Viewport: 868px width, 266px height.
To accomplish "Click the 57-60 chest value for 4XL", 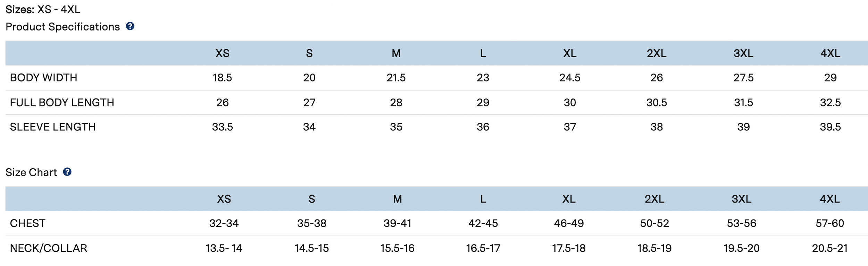I will (830, 223).
